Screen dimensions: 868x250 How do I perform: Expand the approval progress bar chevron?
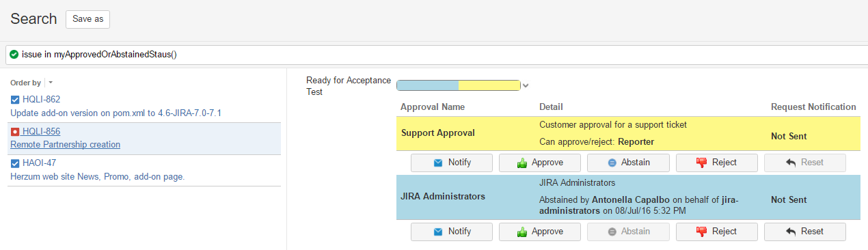pyautogui.click(x=526, y=85)
